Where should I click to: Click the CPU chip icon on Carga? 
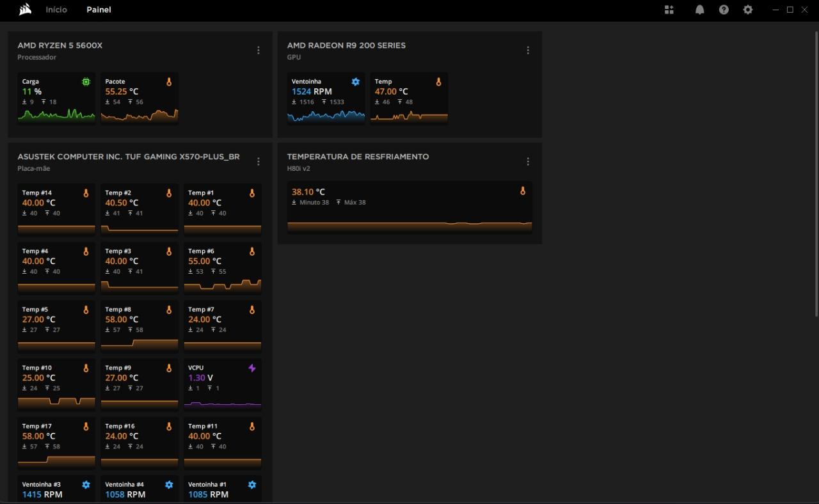tap(86, 82)
